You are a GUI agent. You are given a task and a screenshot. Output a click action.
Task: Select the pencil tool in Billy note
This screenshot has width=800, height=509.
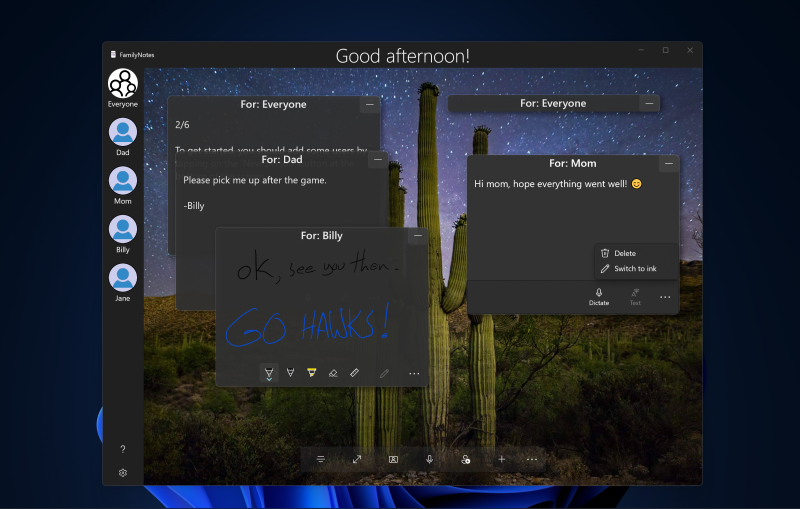(x=290, y=373)
